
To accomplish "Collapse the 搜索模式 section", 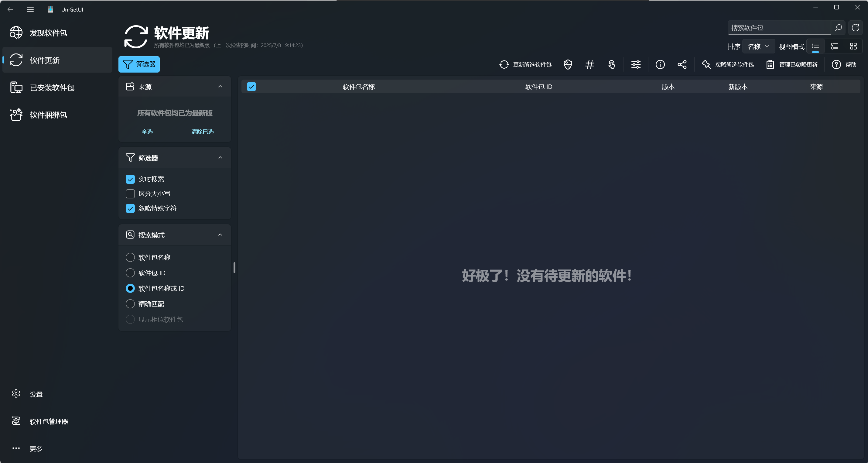I will (220, 235).
